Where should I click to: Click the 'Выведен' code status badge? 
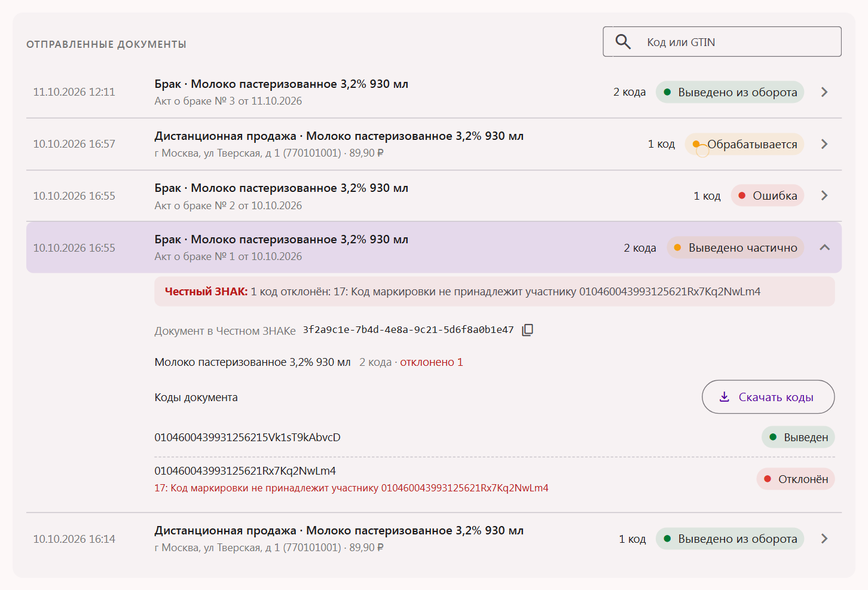(x=798, y=437)
